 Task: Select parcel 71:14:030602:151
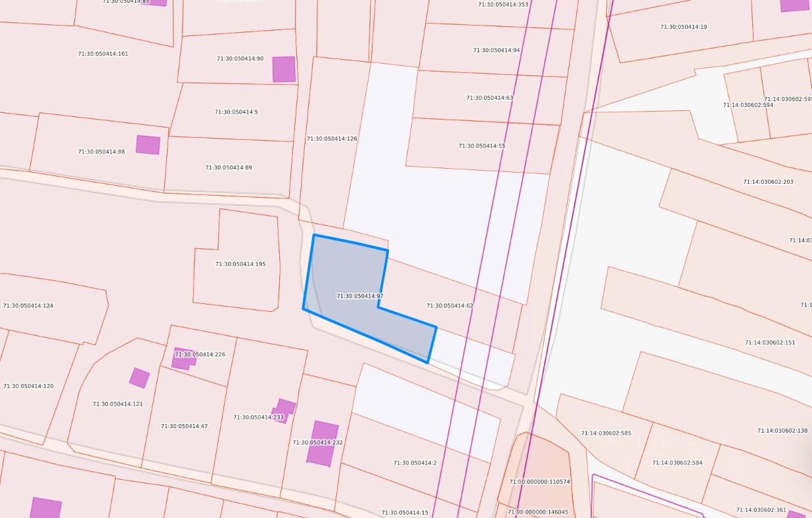tap(769, 343)
